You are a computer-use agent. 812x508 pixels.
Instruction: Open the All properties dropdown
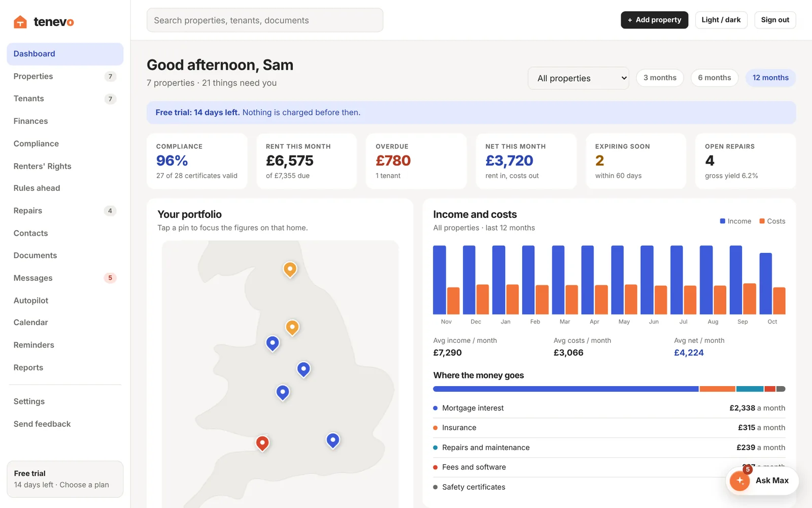pyautogui.click(x=579, y=78)
